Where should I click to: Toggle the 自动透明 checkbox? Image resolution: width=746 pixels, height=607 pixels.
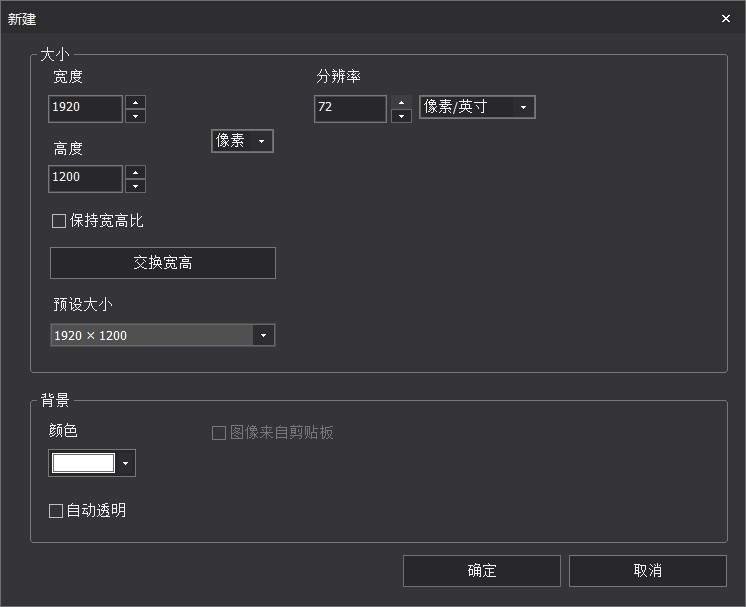(x=56, y=511)
